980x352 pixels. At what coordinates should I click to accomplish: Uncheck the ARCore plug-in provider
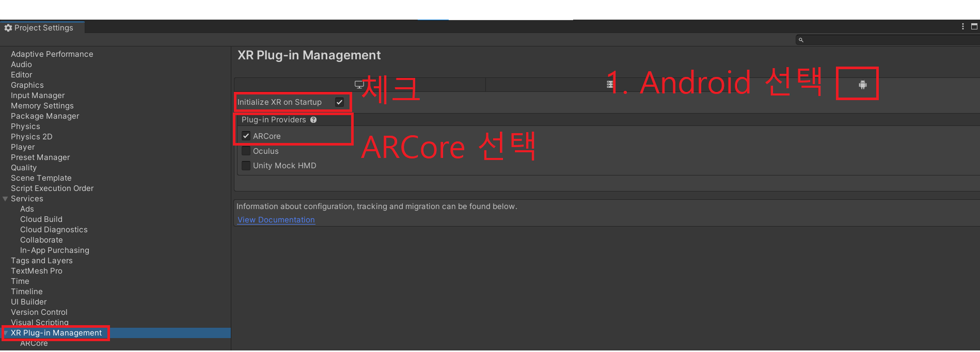[246, 136]
